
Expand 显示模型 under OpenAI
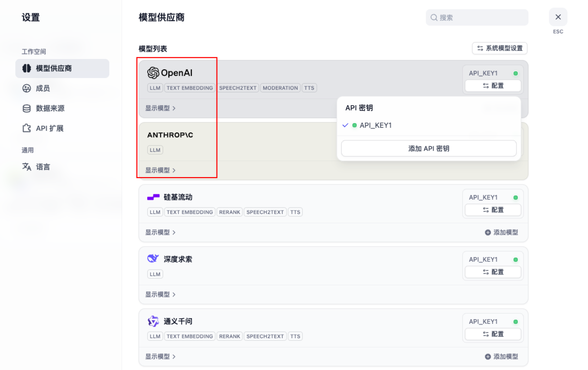(x=161, y=108)
